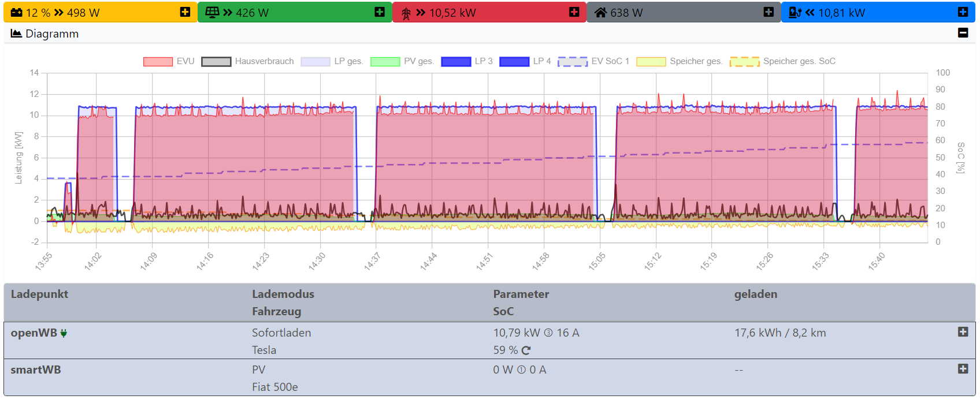The image size is (980, 403).
Task: Click the geladen column header
Action: point(756,294)
